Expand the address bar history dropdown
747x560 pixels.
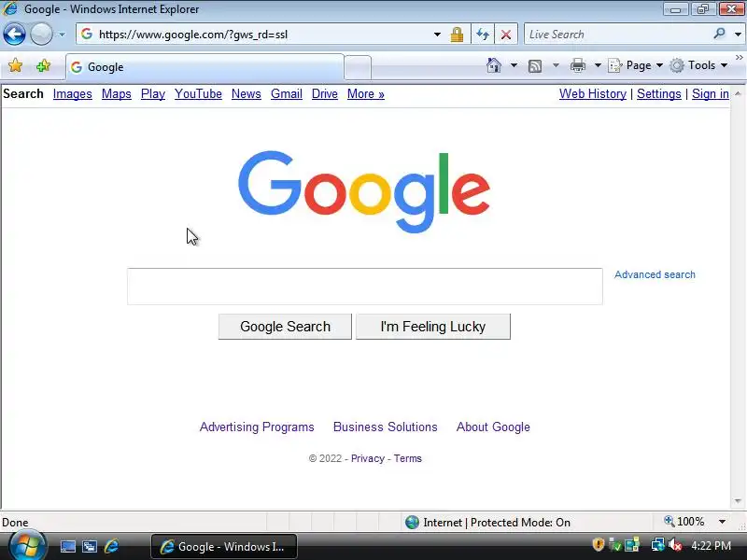(x=437, y=35)
